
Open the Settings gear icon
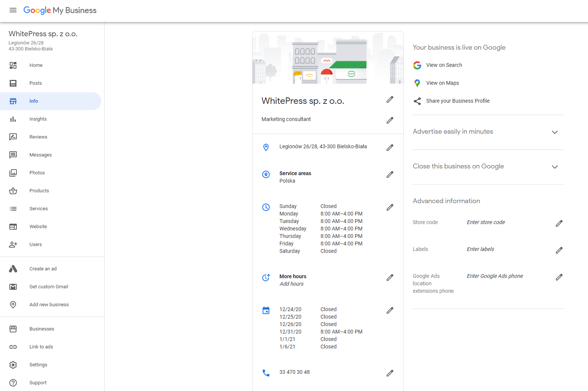(13, 365)
